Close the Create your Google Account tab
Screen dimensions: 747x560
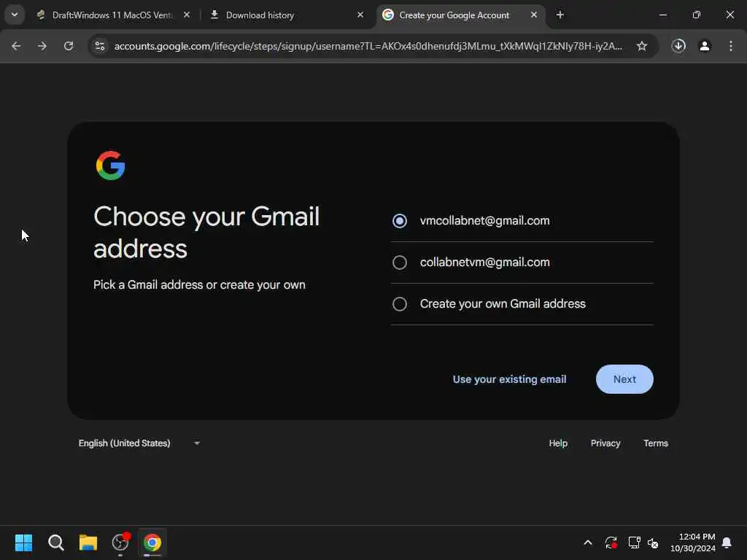tap(533, 15)
